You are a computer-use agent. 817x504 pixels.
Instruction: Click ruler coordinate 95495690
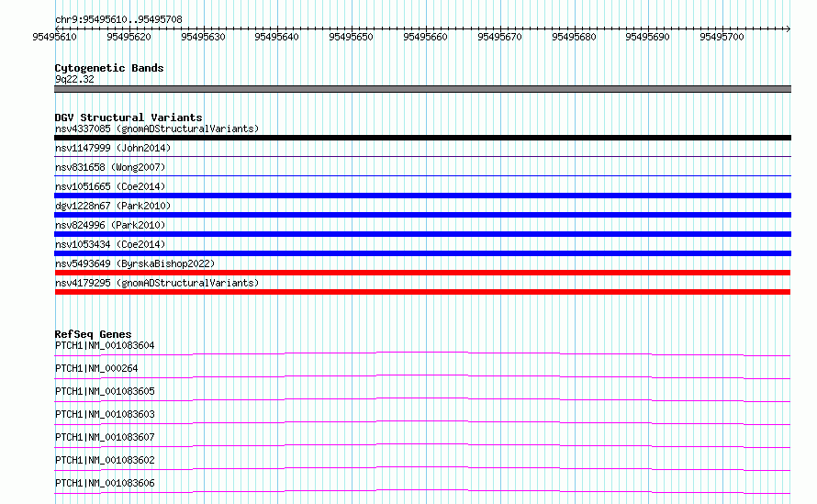648,37
